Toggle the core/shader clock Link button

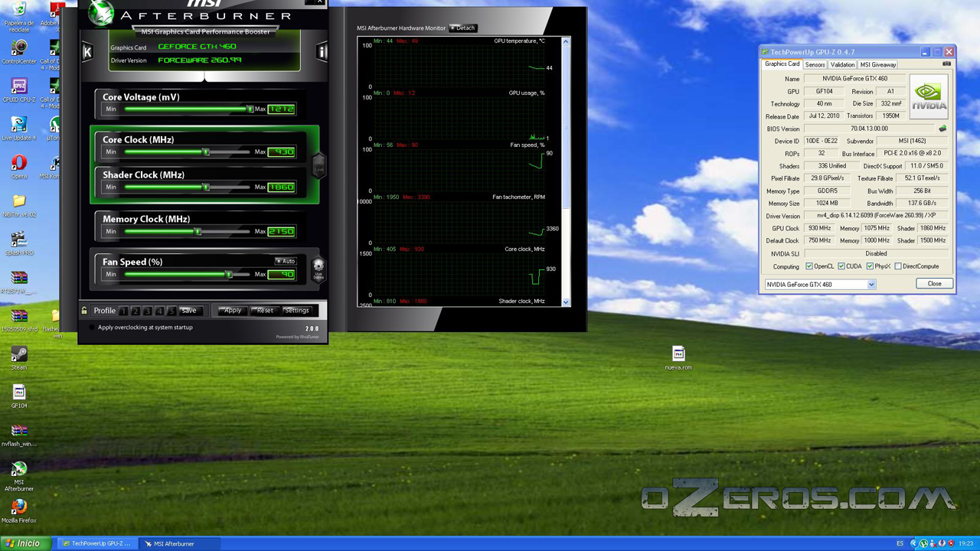pos(319,165)
